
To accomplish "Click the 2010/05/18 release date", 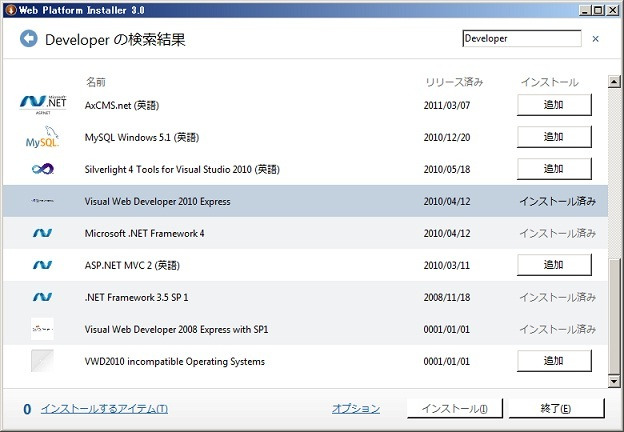I will point(447,169).
